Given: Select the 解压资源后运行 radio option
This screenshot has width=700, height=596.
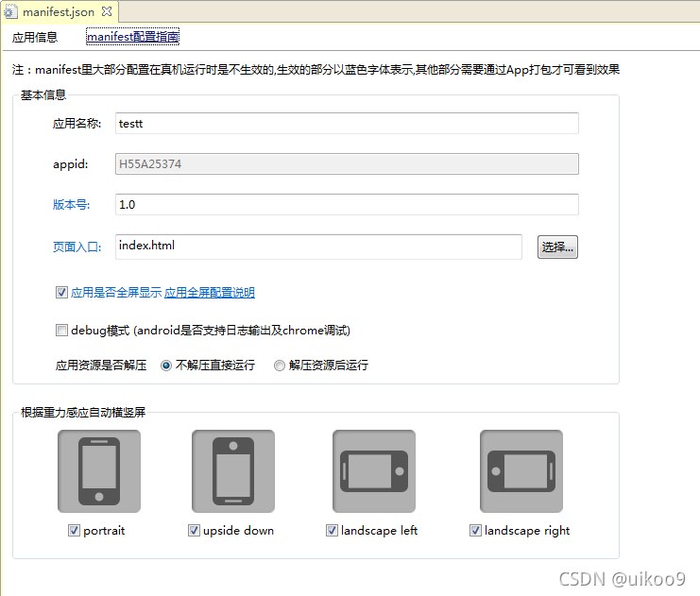Looking at the screenshot, I should (280, 366).
